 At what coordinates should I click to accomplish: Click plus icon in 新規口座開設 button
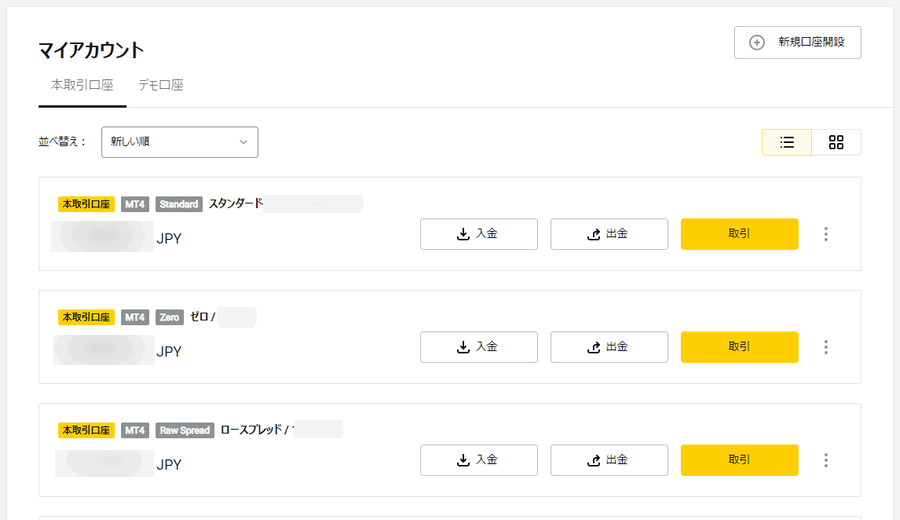point(757,42)
